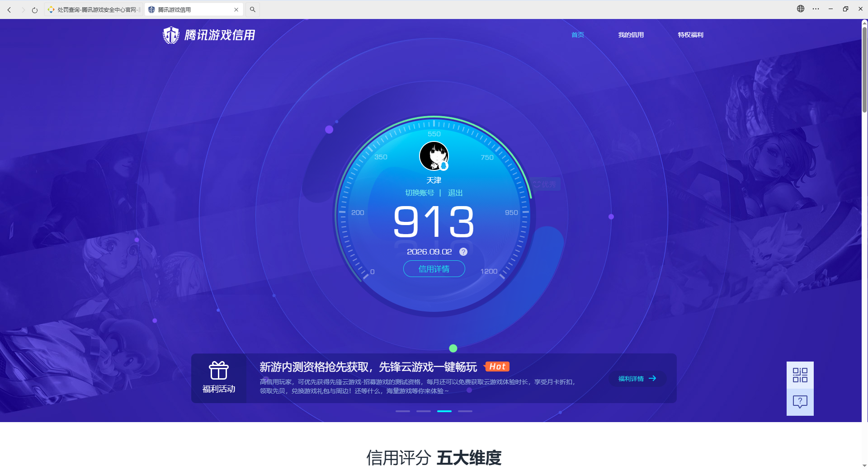The height and width of the screenshot is (470, 868).
Task: Click the Hot badge on banner
Action: coord(497,367)
